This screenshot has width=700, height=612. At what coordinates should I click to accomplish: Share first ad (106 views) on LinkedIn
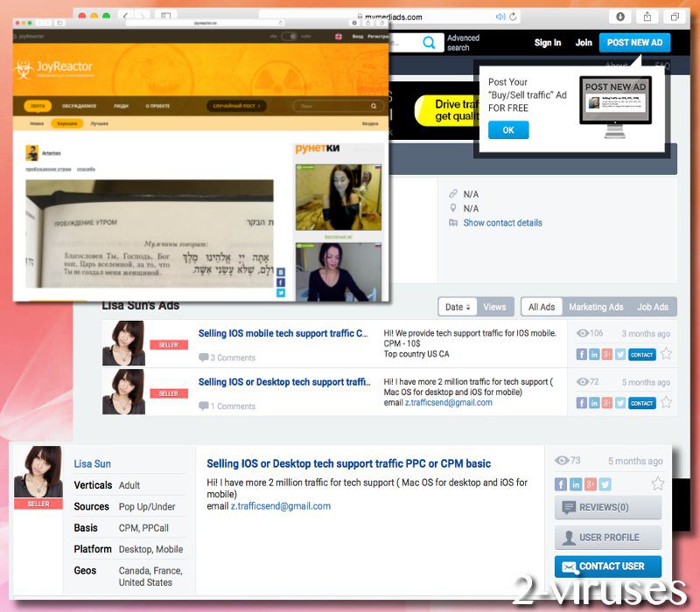pos(594,354)
